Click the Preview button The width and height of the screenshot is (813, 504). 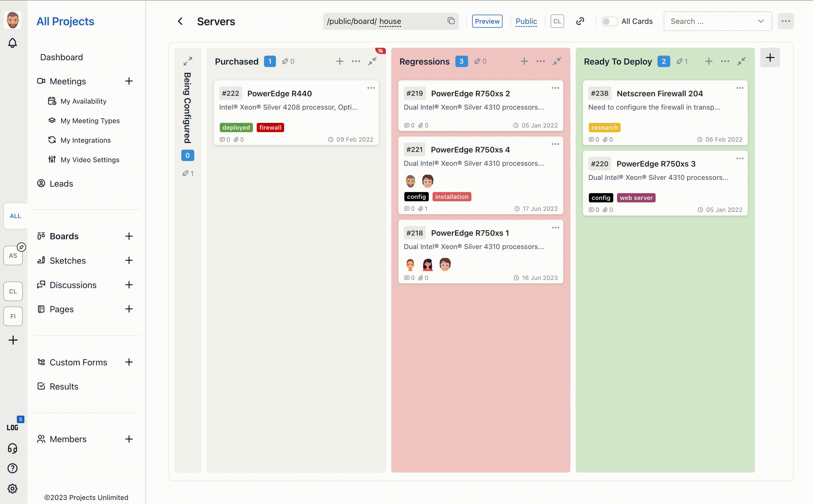pyautogui.click(x=487, y=21)
